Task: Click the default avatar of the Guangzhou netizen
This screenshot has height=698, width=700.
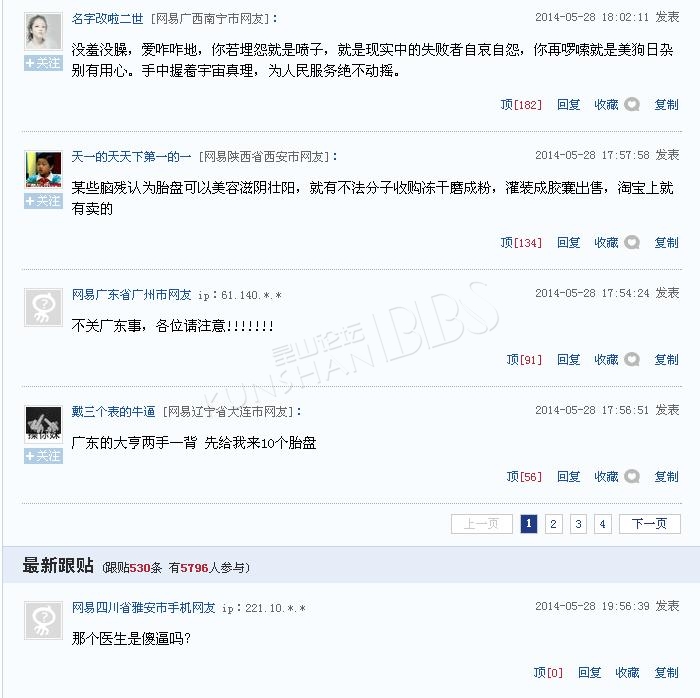Action: (43, 307)
